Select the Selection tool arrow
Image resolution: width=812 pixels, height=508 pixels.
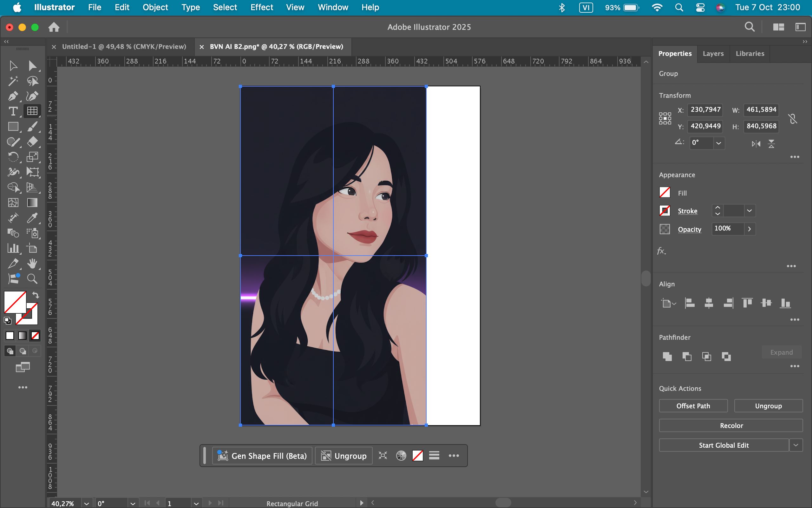13,65
